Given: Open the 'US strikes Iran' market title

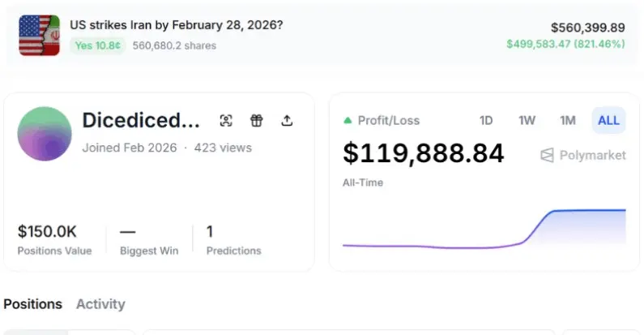Looking at the screenshot, I should (177, 24).
